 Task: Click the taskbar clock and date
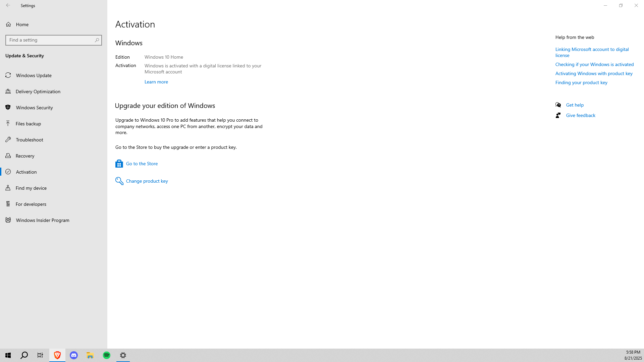pos(633,355)
